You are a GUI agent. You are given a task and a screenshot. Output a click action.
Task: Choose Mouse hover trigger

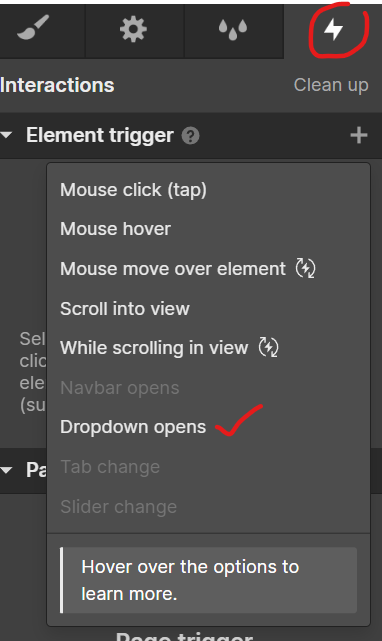point(115,229)
